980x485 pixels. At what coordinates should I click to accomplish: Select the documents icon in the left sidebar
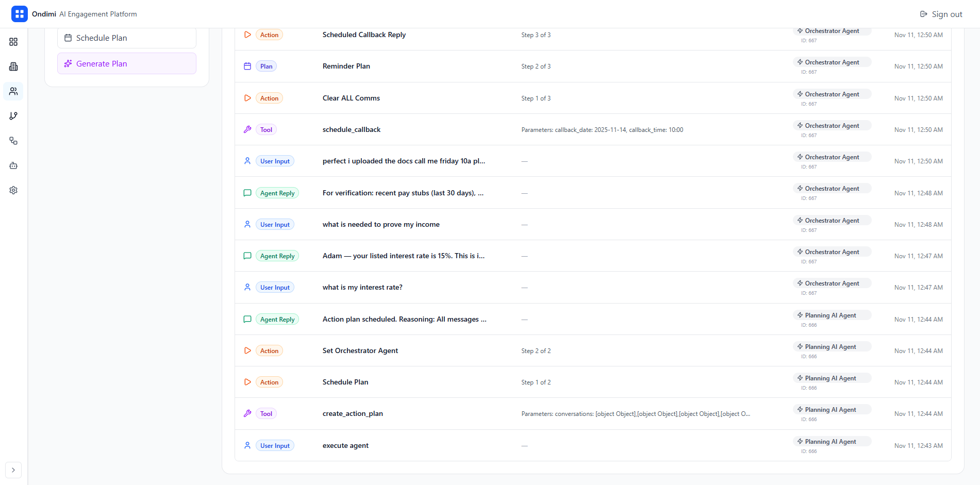13,66
